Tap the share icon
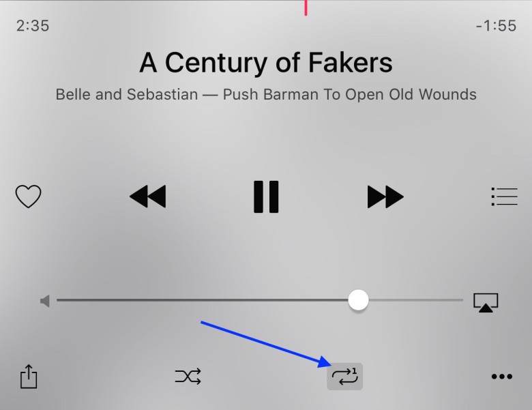Viewport: 532px width, 410px height. tap(29, 376)
